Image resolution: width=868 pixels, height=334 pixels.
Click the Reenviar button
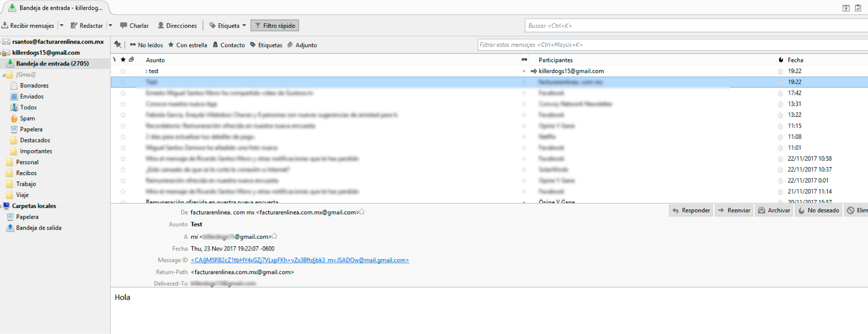coord(734,210)
